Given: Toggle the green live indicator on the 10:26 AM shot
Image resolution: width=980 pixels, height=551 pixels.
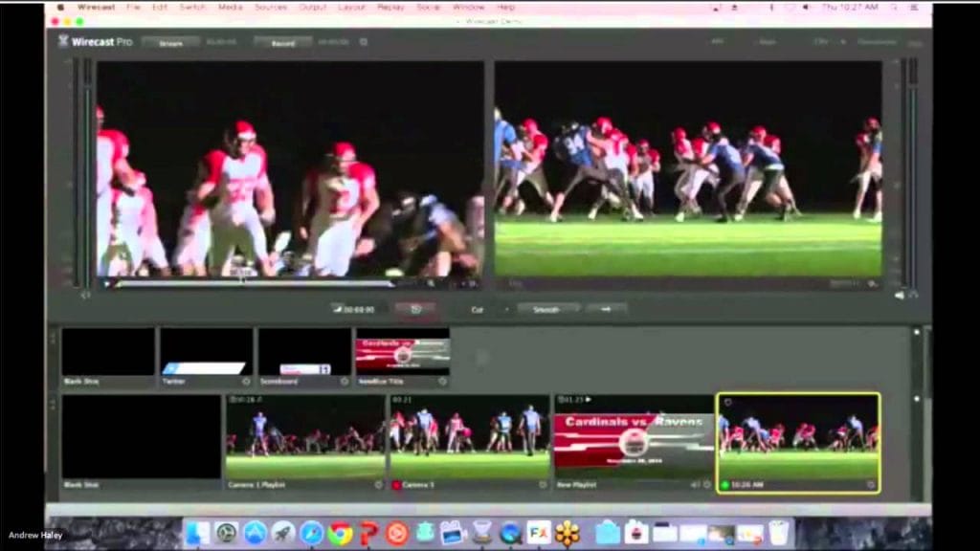Looking at the screenshot, I should point(725,482).
